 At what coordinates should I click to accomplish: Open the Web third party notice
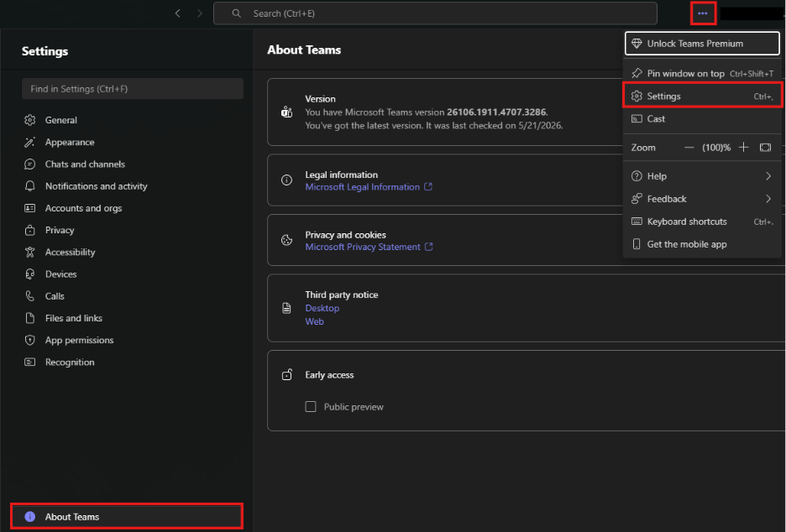314,321
